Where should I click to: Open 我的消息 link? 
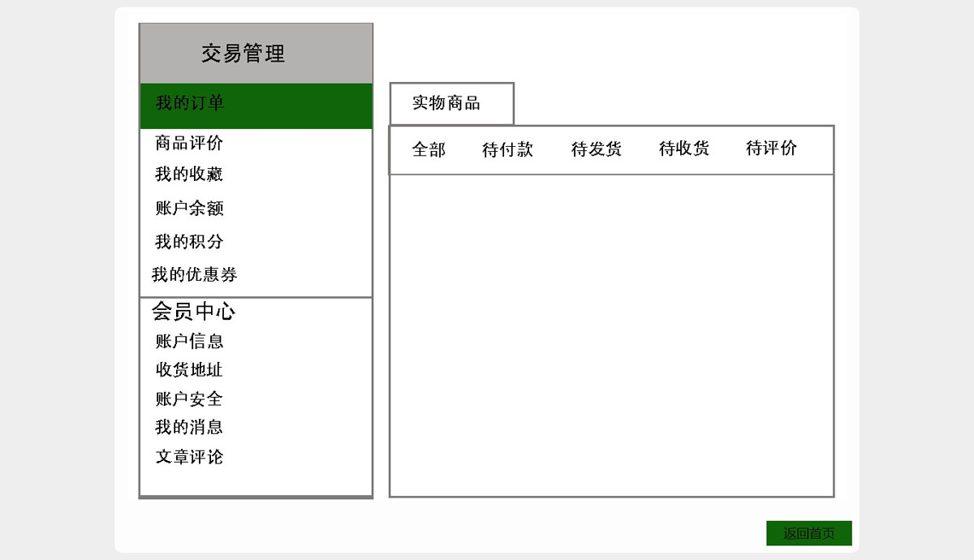189,426
